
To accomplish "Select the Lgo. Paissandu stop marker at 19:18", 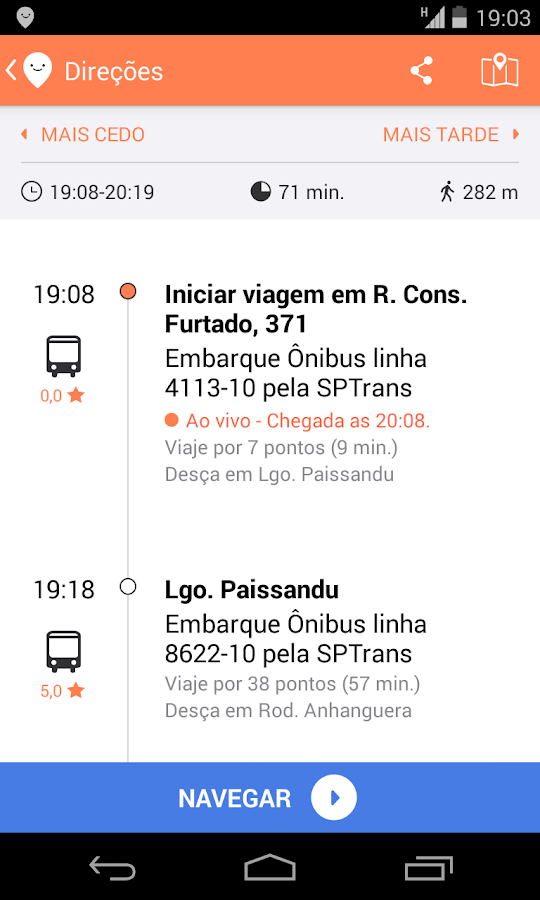I will click(x=128, y=587).
